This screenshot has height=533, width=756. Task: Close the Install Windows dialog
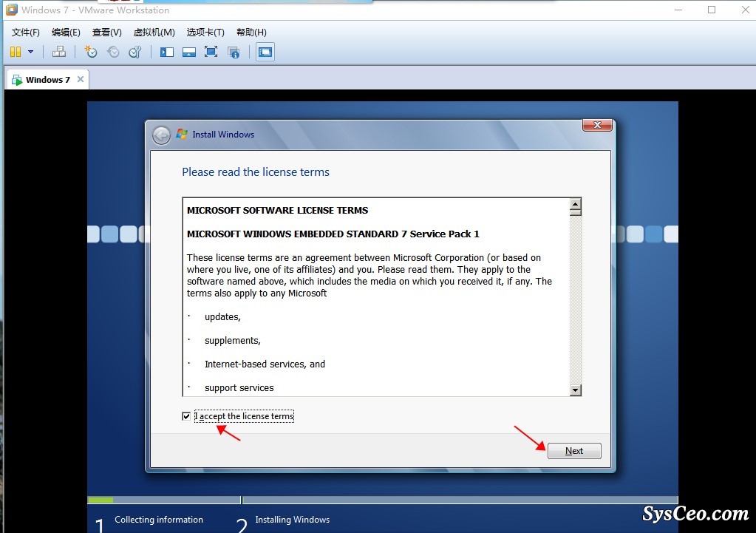597,125
